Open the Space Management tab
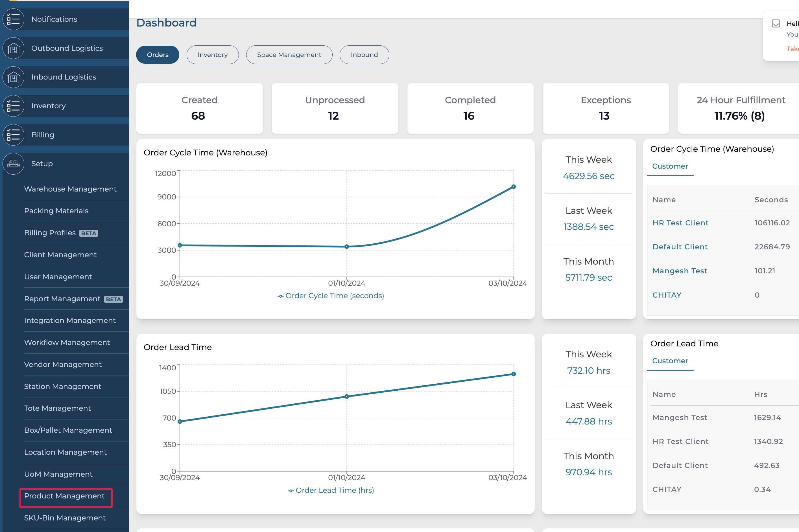 [289, 55]
